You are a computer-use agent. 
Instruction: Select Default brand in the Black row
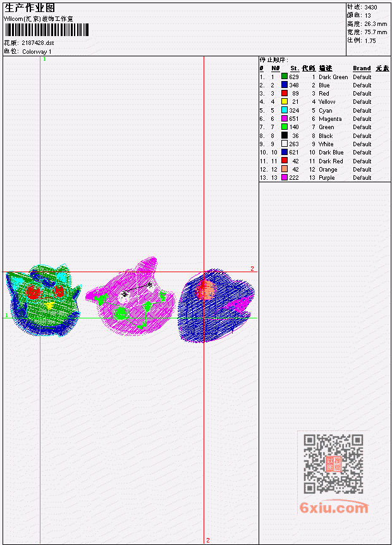(362, 136)
